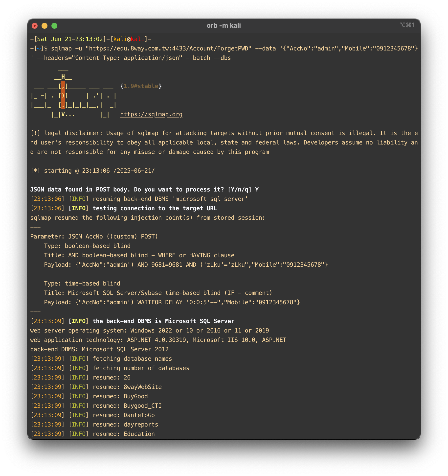Click the payload containing '9681=9681'
This screenshot has width=448, height=476.
pyautogui.click(x=186, y=265)
